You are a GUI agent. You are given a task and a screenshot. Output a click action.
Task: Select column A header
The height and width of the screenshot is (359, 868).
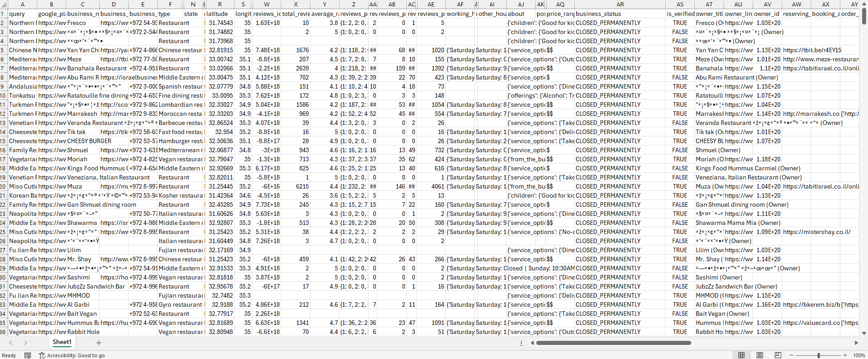coord(22,5)
